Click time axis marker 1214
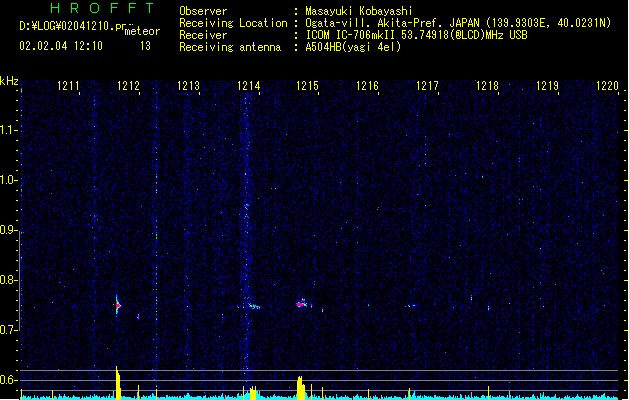Screen dimensions: 629x400 pos(248,86)
